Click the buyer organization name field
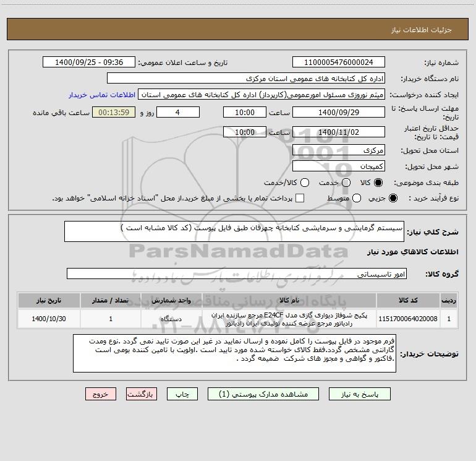This screenshot has width=476, height=461. coord(246,79)
